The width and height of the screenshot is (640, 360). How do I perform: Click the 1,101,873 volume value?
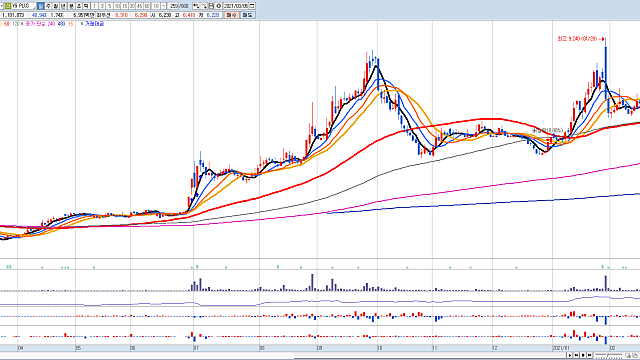coord(13,15)
